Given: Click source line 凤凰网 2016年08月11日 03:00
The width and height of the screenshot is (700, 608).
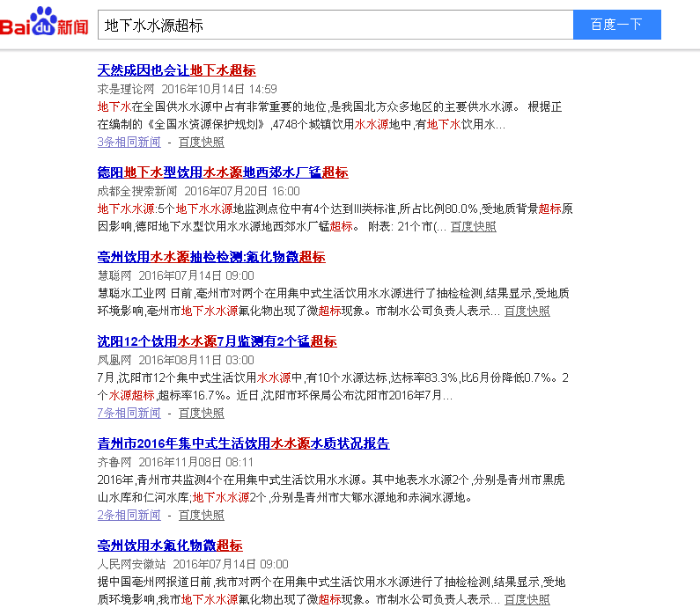Looking at the screenshot, I should [x=176, y=360].
